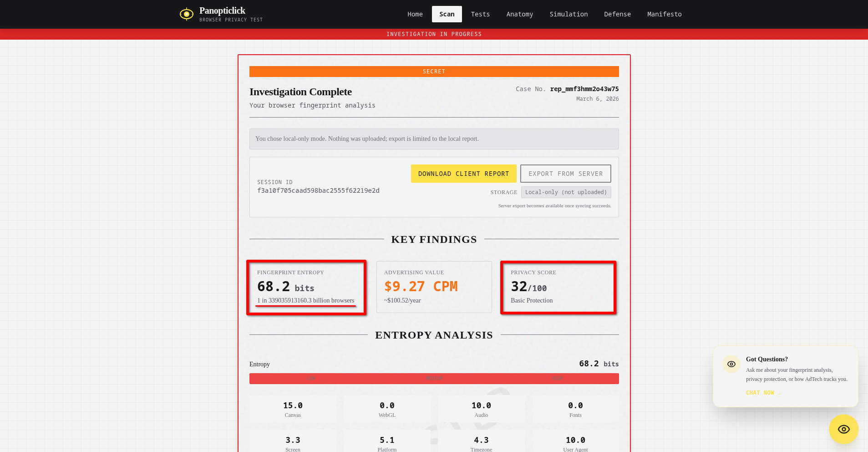Click case number rep_mmf3hmm2o43w75
The image size is (868, 452).
[584, 89]
